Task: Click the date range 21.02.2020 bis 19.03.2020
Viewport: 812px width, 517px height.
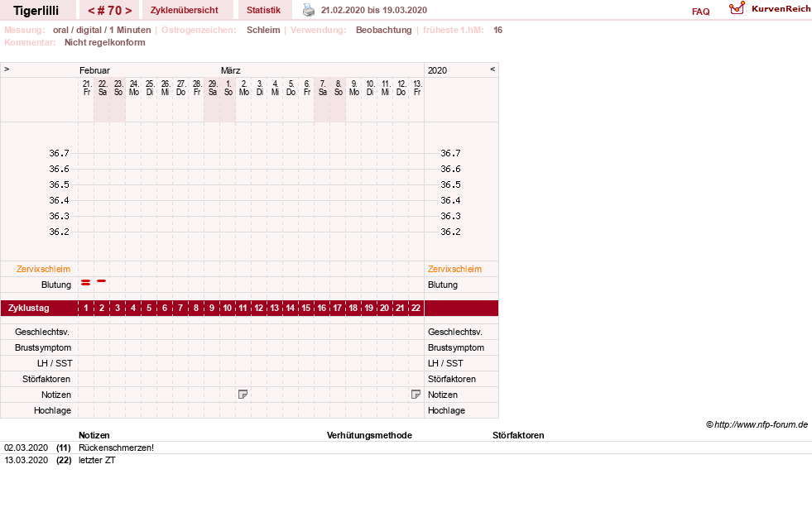Action: [x=374, y=10]
